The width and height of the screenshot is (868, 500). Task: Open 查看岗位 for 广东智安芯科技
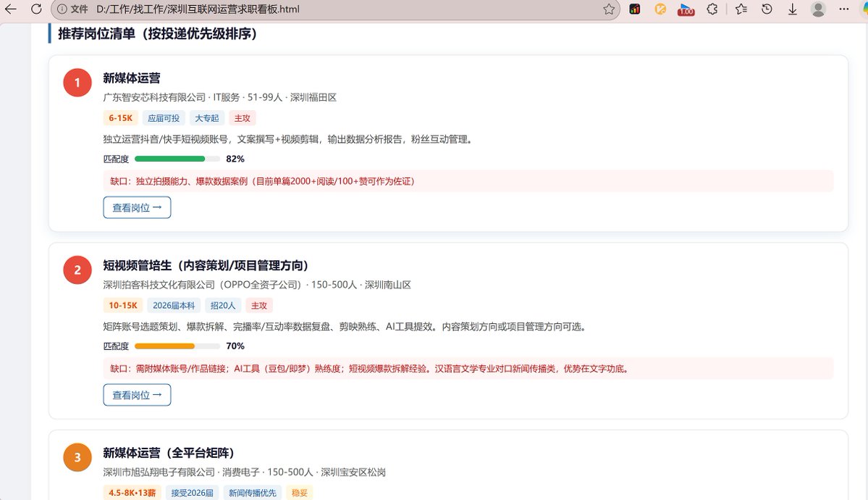pos(137,207)
